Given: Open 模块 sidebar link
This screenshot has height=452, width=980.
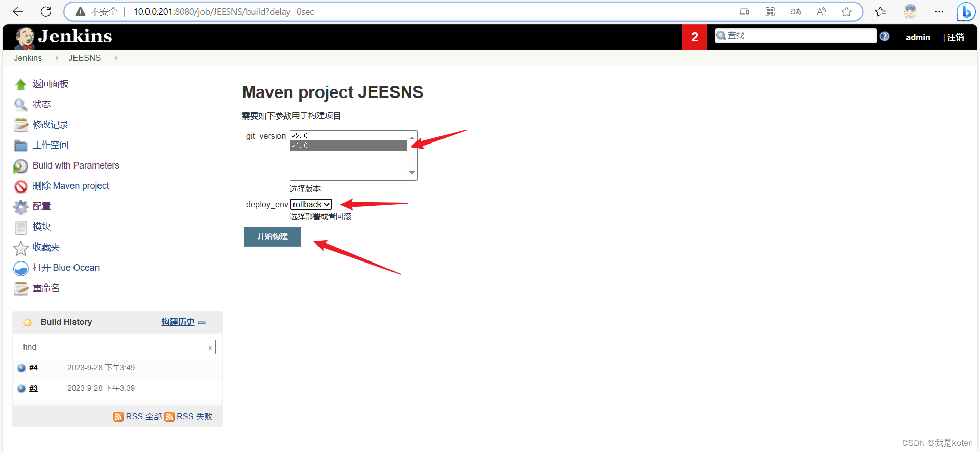Looking at the screenshot, I should (x=42, y=227).
